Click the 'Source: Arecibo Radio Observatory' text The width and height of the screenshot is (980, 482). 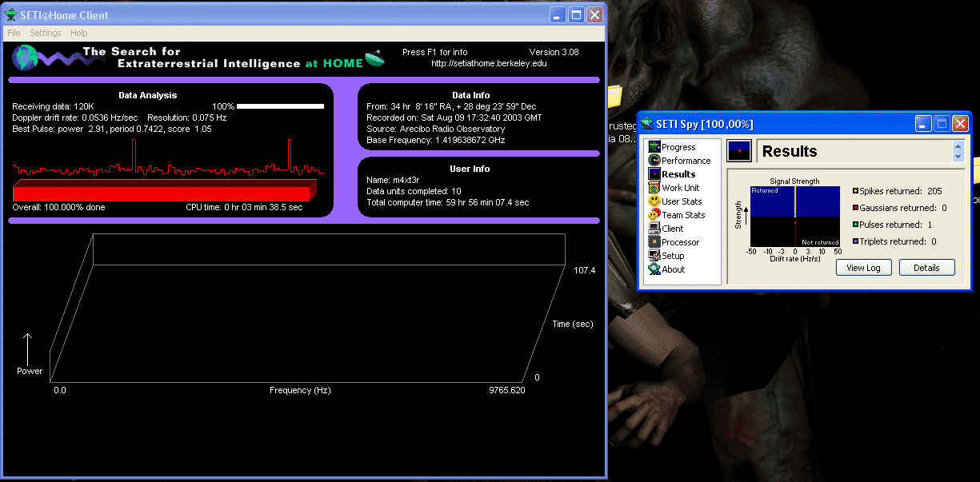tap(436, 129)
